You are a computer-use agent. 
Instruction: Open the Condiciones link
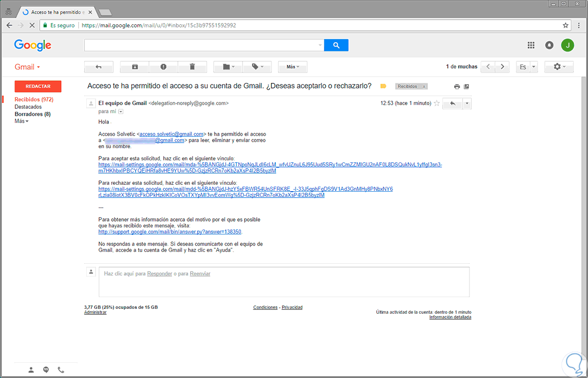[265, 307]
